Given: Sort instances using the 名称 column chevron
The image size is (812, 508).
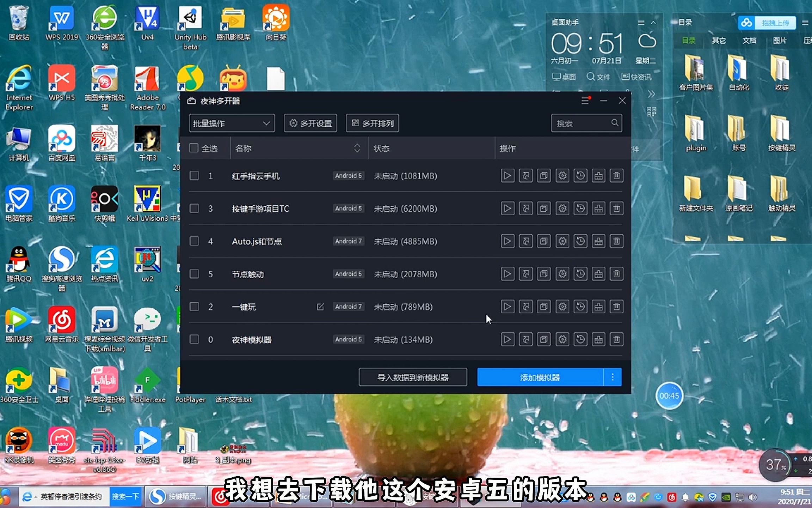Looking at the screenshot, I should [357, 148].
